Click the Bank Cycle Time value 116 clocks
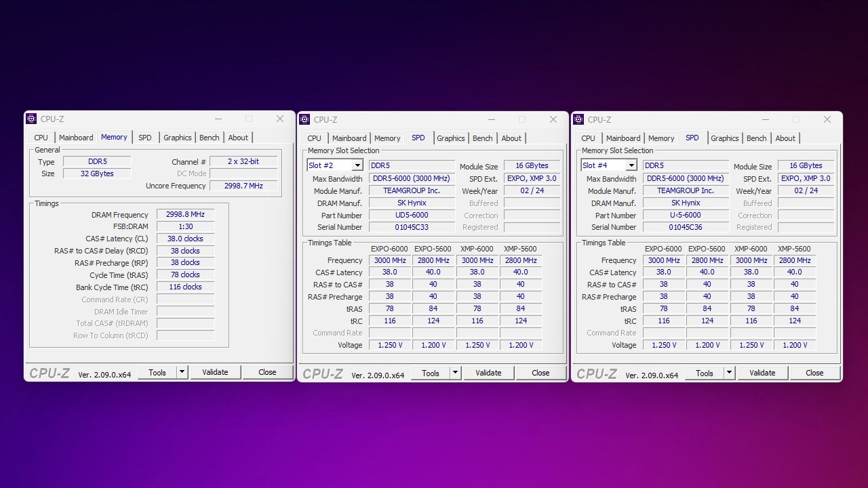 [x=185, y=287]
